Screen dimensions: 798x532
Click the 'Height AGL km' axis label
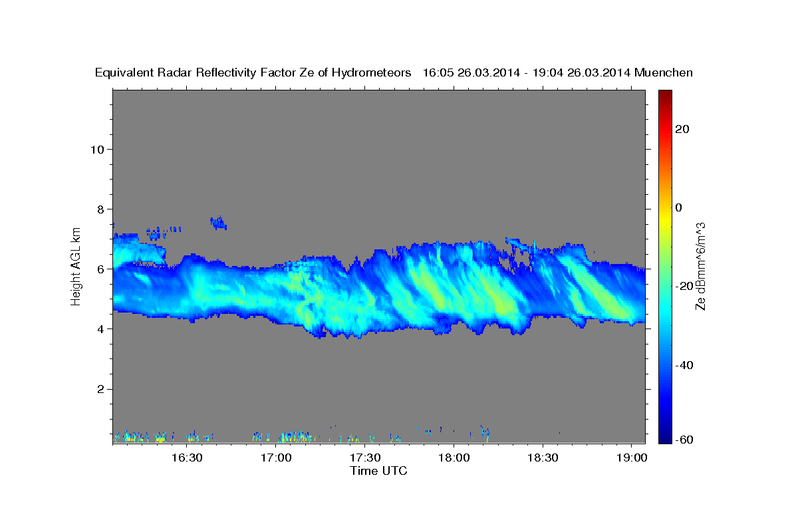click(x=76, y=266)
